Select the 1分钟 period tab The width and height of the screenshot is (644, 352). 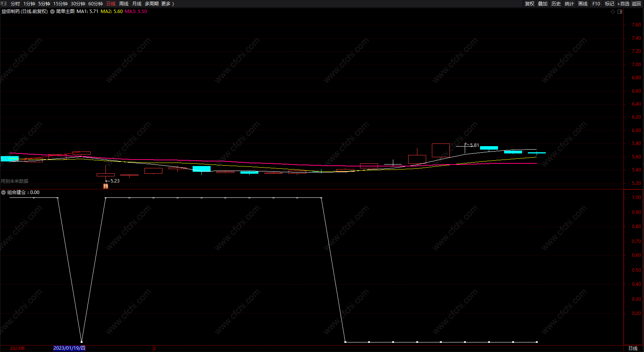tap(29, 4)
